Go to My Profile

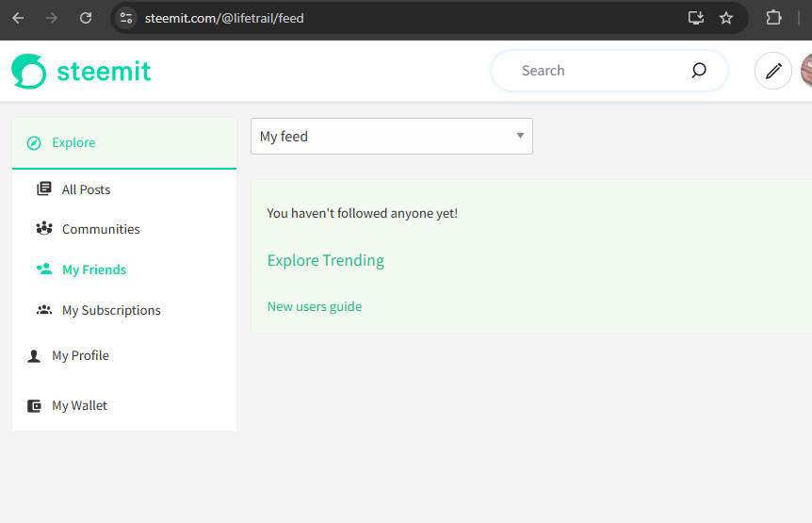pyautogui.click(x=80, y=356)
